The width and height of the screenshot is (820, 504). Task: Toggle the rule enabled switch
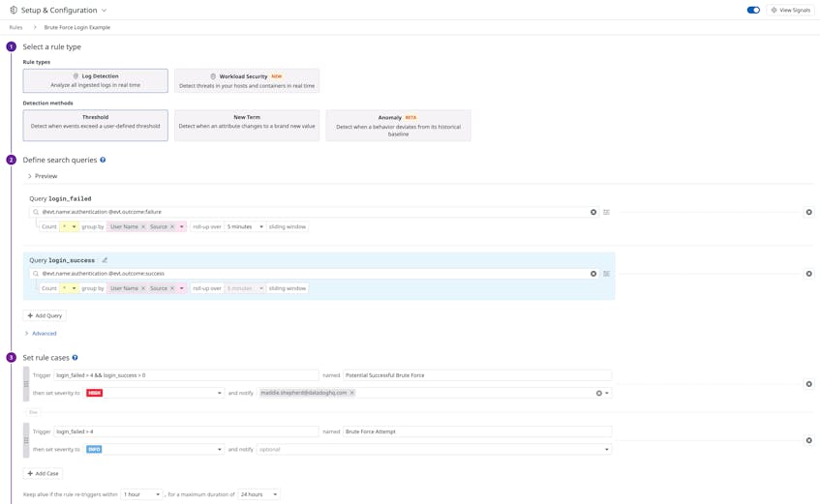[x=753, y=10]
